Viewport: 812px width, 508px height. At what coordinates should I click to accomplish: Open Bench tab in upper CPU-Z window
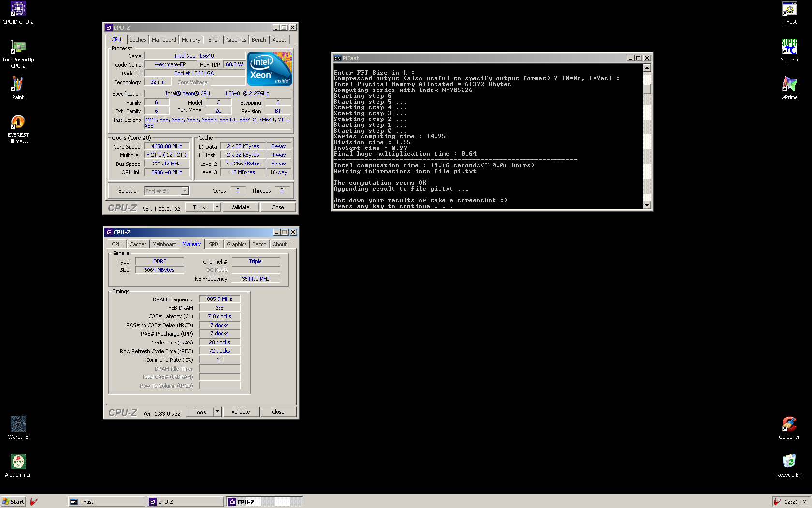[259, 40]
